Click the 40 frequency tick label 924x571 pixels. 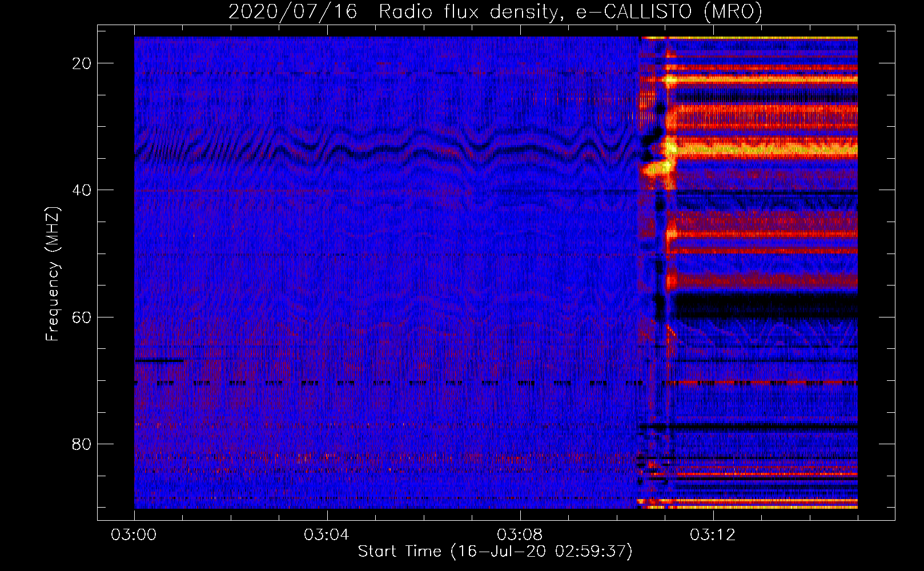[x=82, y=190]
